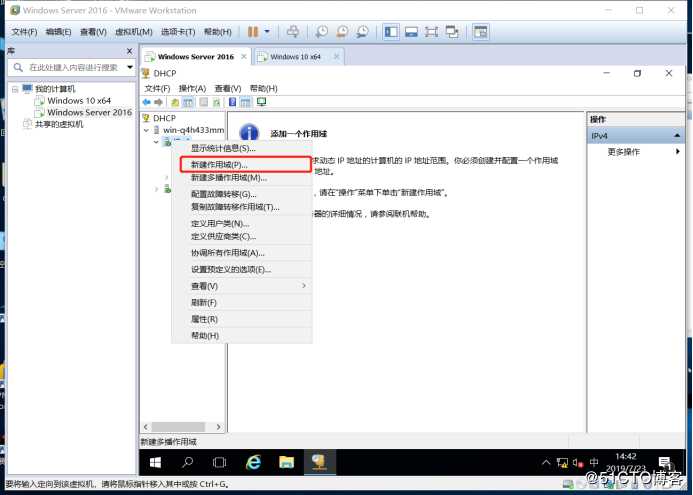Image resolution: width=693 pixels, height=495 pixels.
Task: Open the Windows Start button in guest
Action: [x=155, y=463]
